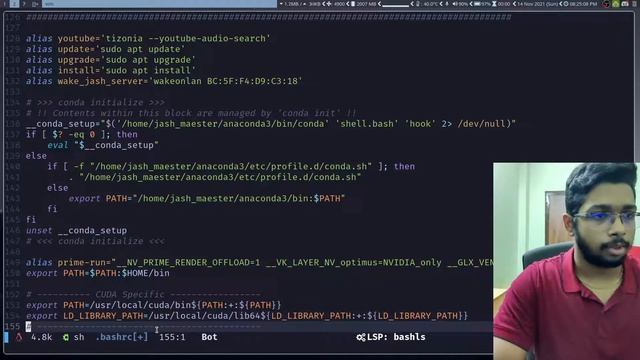
Task: Click the '# >>> conda initialize >>>' comment
Action: click(96, 102)
